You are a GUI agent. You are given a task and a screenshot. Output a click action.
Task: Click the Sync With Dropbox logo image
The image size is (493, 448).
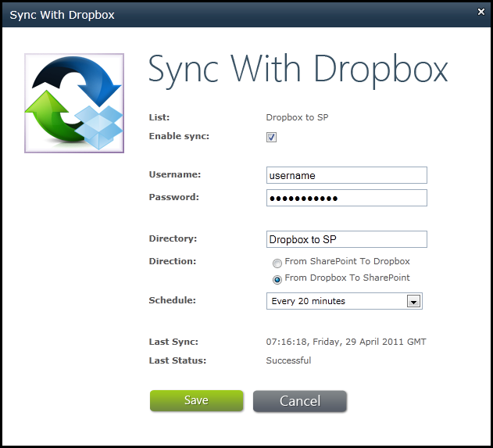tap(74, 103)
